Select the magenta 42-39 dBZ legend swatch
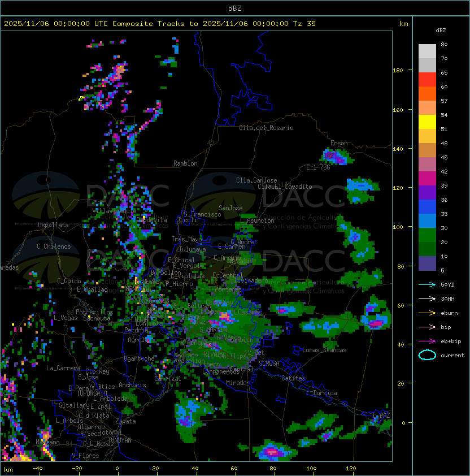470x476 pixels. (x=427, y=179)
